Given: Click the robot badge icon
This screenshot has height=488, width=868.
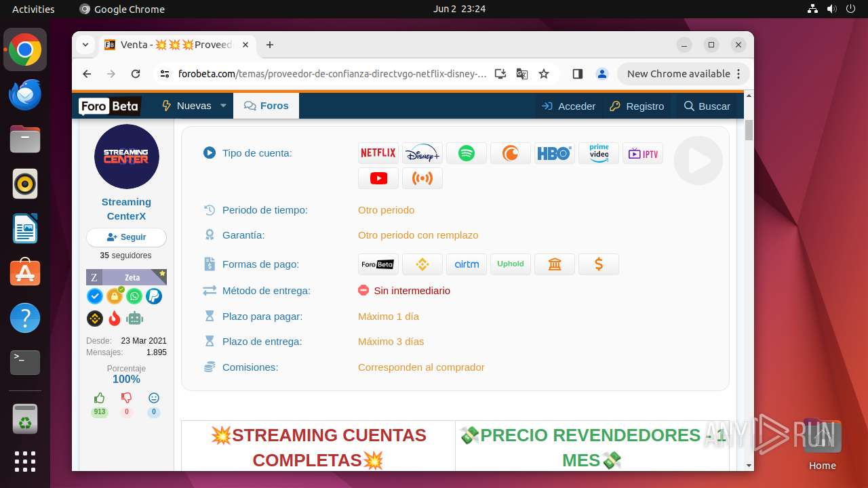Looking at the screenshot, I should pos(134,318).
